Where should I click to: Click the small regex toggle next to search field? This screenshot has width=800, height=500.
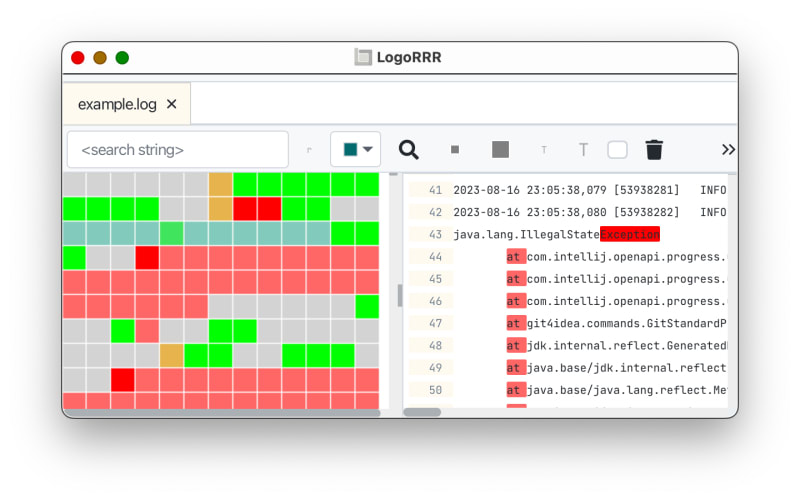(x=309, y=150)
